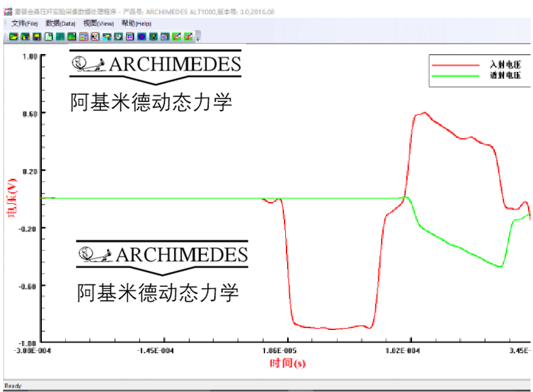Click the 电压(V) vertical axis title
Image resolution: width=533 pixels, height=392 pixels.
(x=11, y=197)
